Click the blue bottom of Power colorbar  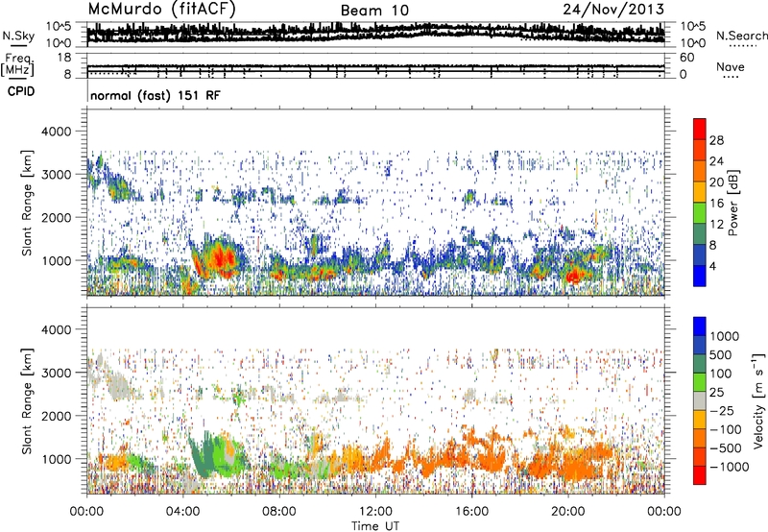(700, 276)
